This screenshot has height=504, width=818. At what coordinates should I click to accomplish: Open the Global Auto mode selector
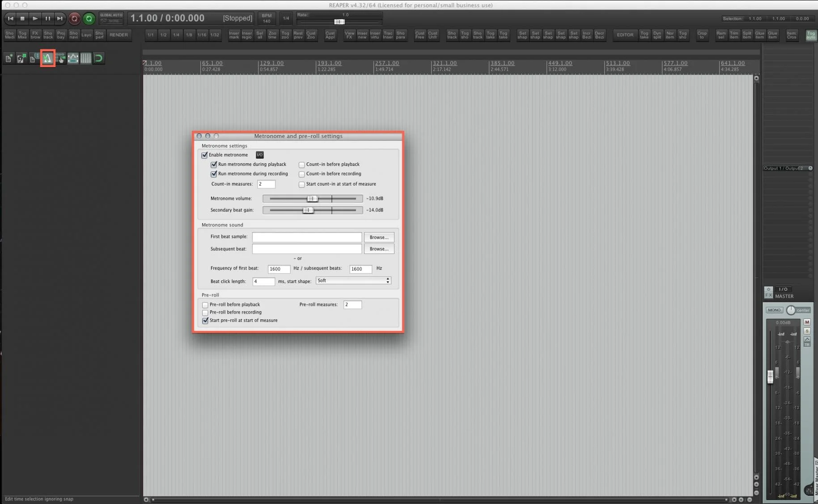pyautogui.click(x=111, y=18)
